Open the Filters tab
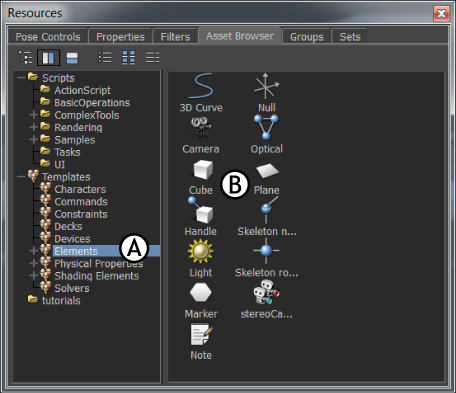 click(x=175, y=37)
